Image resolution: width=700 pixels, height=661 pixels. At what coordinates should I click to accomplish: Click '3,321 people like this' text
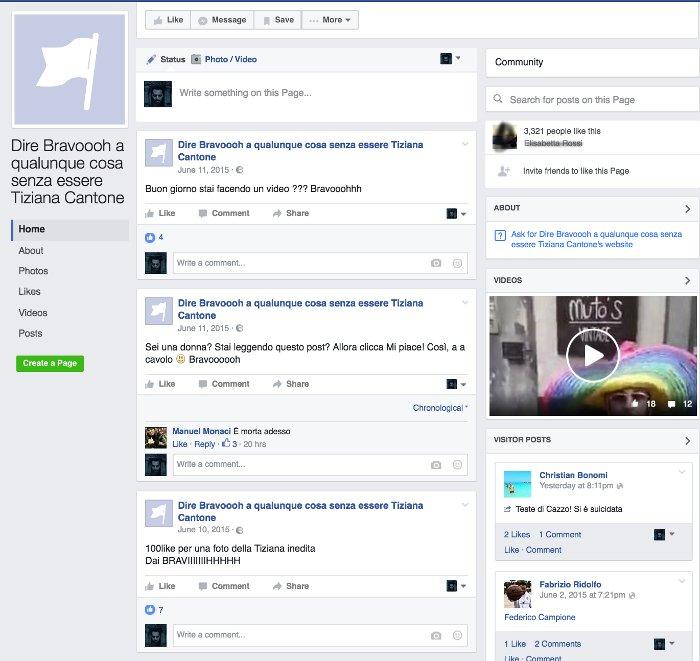tap(562, 131)
